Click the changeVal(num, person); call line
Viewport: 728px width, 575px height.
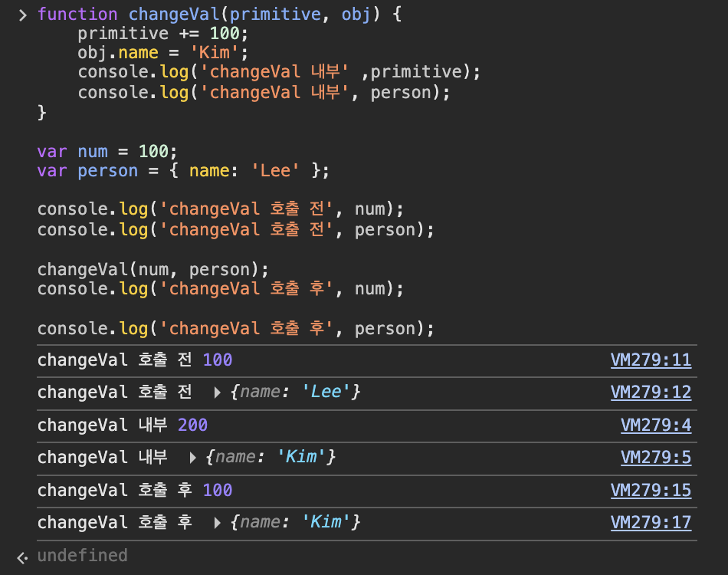click(153, 269)
